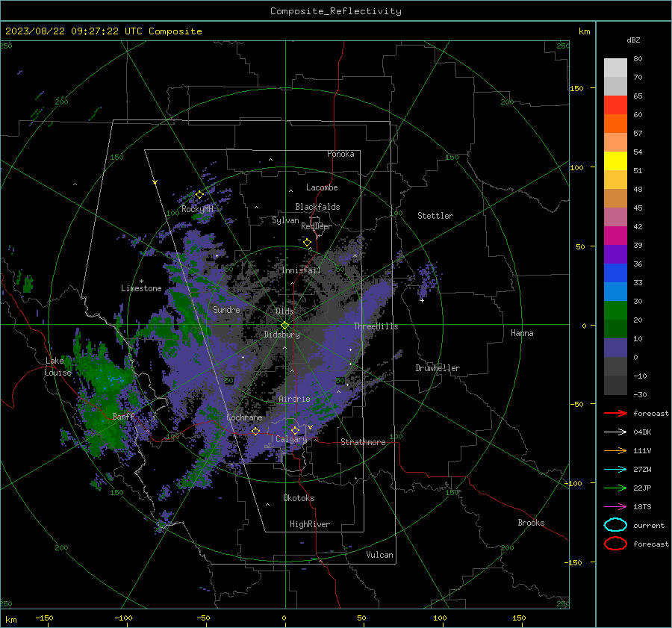Viewport: 672px width, 628px height.
Task: Click the Lake Louise label
Action: pos(57,367)
